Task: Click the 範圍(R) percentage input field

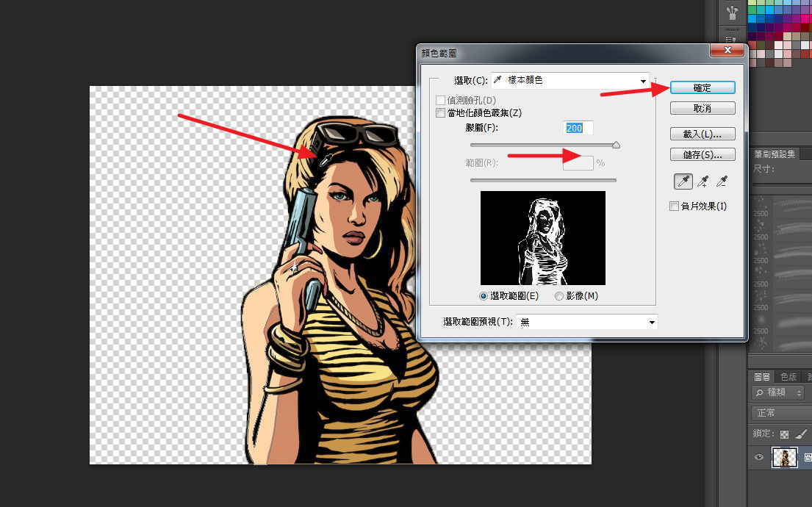Action: pyautogui.click(x=578, y=163)
